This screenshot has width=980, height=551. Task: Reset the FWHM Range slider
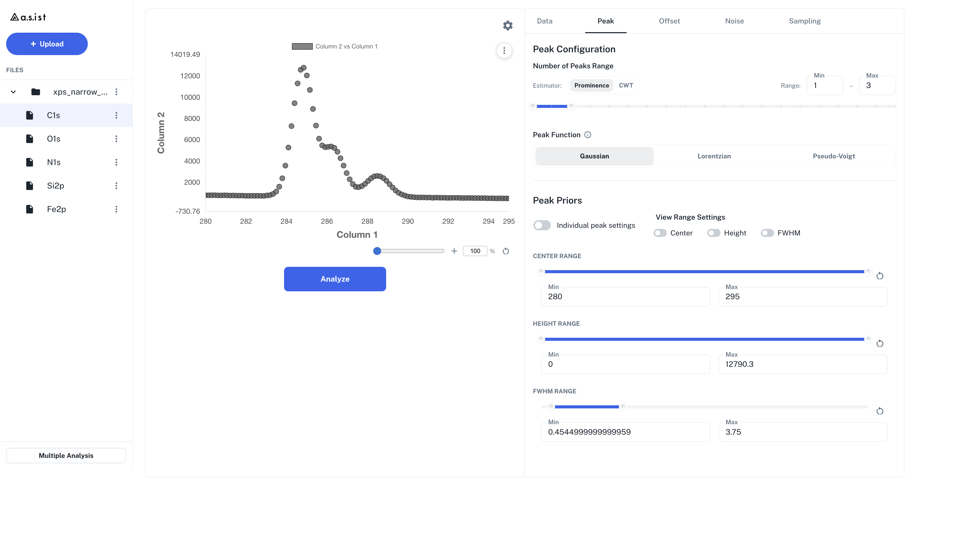[x=879, y=411]
